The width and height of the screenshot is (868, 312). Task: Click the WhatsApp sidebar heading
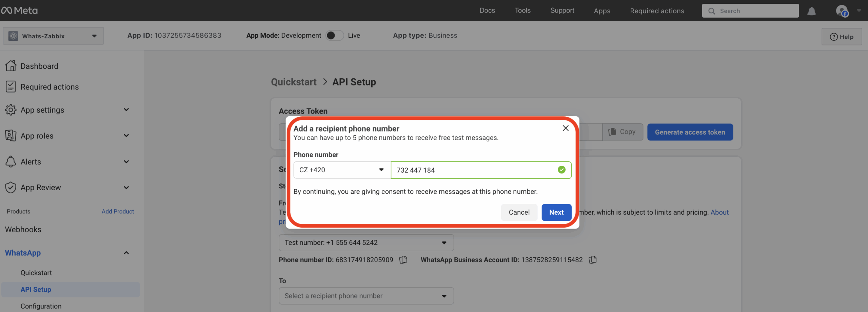pos(23,253)
